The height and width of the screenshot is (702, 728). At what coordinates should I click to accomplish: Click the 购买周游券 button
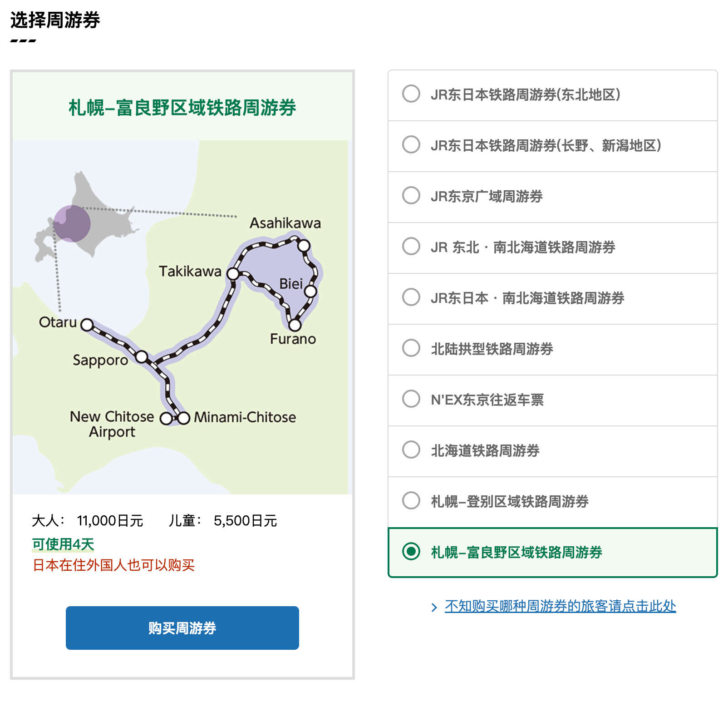coord(182,628)
